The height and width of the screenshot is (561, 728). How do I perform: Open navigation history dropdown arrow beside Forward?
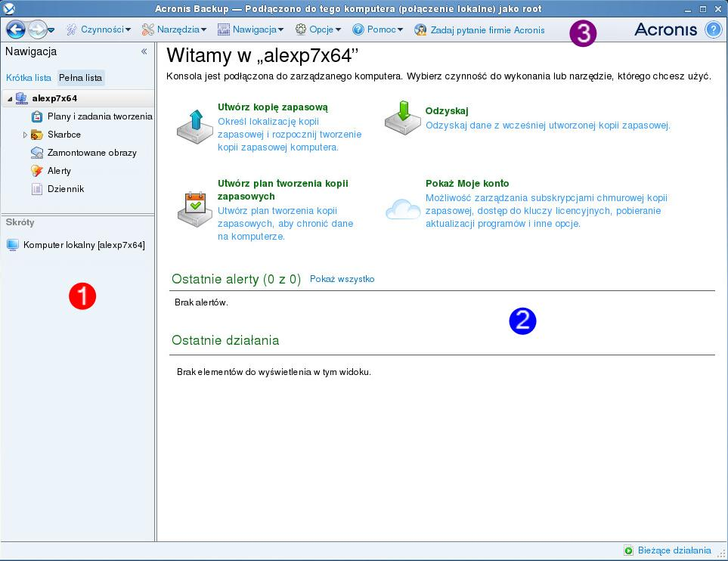coord(51,30)
